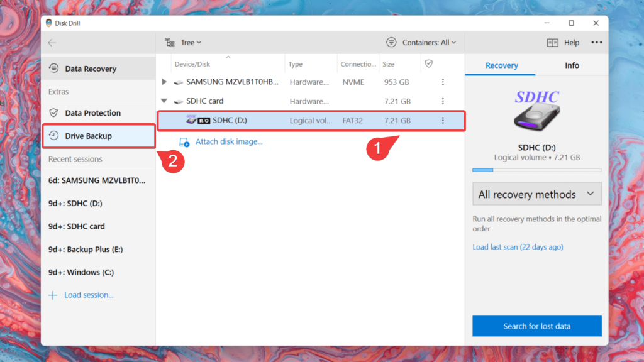Screen dimensions: 644x362
Task: Collapse the SDHC card tree entry
Action: pyautogui.click(x=164, y=101)
